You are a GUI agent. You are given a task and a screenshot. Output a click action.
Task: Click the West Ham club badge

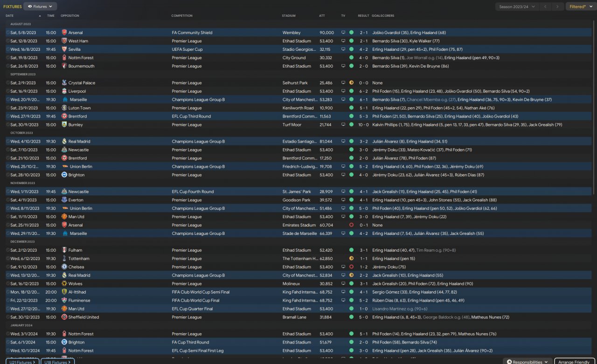[64, 41]
